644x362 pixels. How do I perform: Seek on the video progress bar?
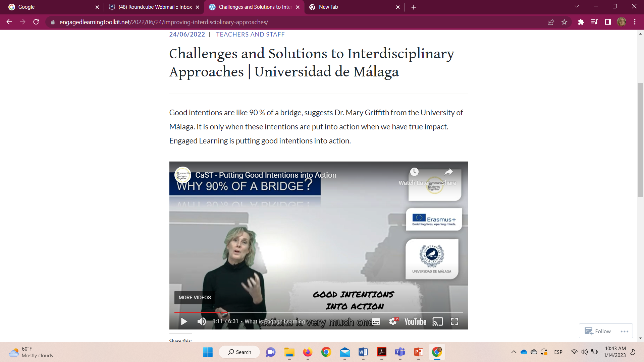point(319,312)
